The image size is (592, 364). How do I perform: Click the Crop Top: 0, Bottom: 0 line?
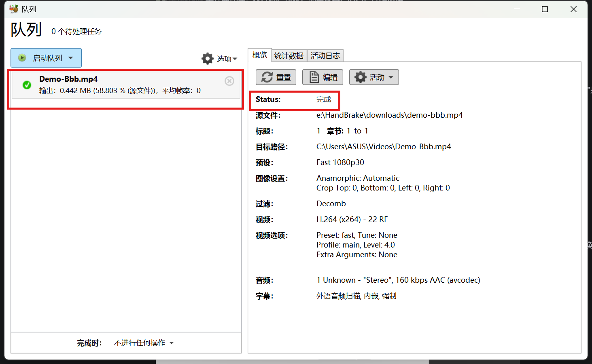coord(383,188)
